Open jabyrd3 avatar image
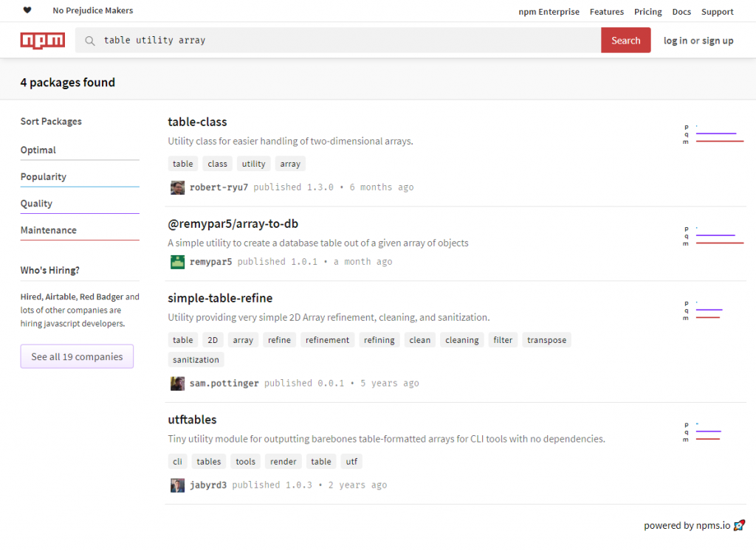The width and height of the screenshot is (756, 551). pyautogui.click(x=177, y=485)
